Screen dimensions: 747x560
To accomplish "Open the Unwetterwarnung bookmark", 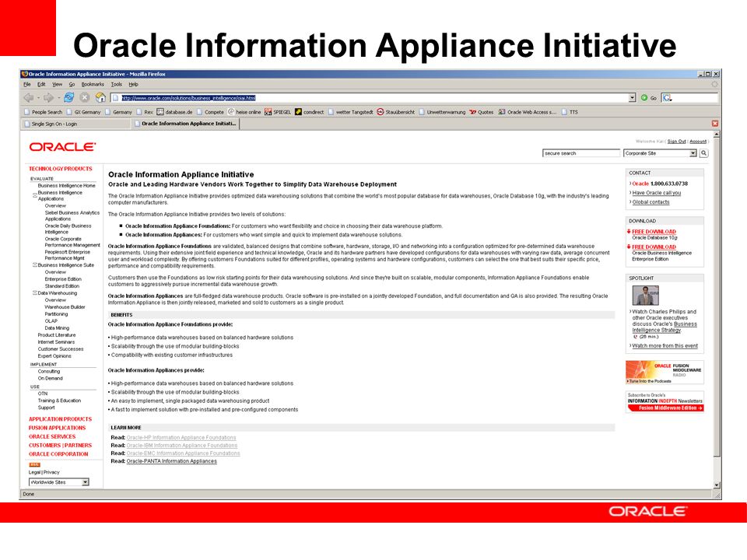I will 442,112.
